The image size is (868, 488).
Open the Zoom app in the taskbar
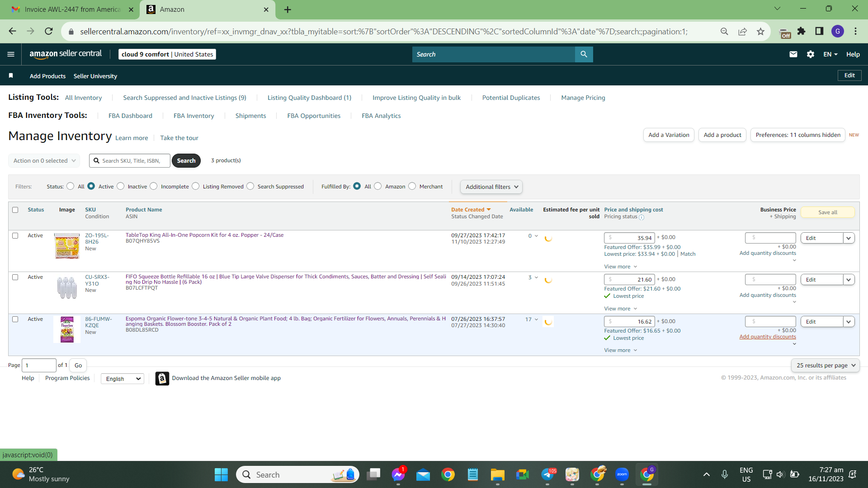[x=622, y=474]
